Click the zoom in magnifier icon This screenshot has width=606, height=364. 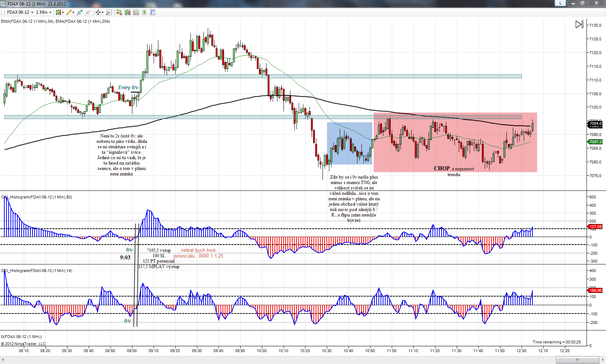coord(80,12)
